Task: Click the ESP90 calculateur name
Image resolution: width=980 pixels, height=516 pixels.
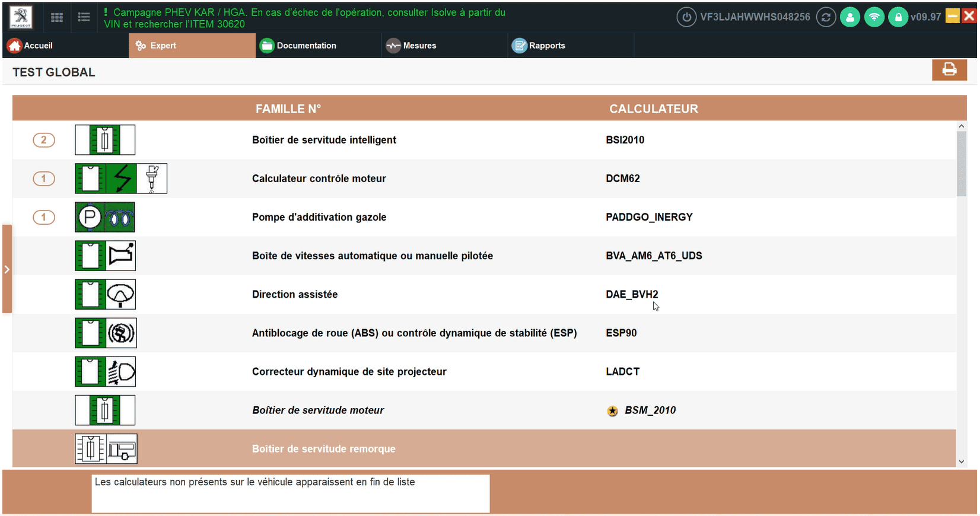Action: pos(622,333)
